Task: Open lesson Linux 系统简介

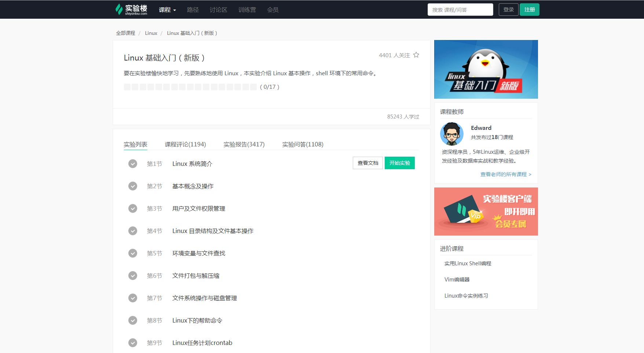Action: pyautogui.click(x=193, y=164)
